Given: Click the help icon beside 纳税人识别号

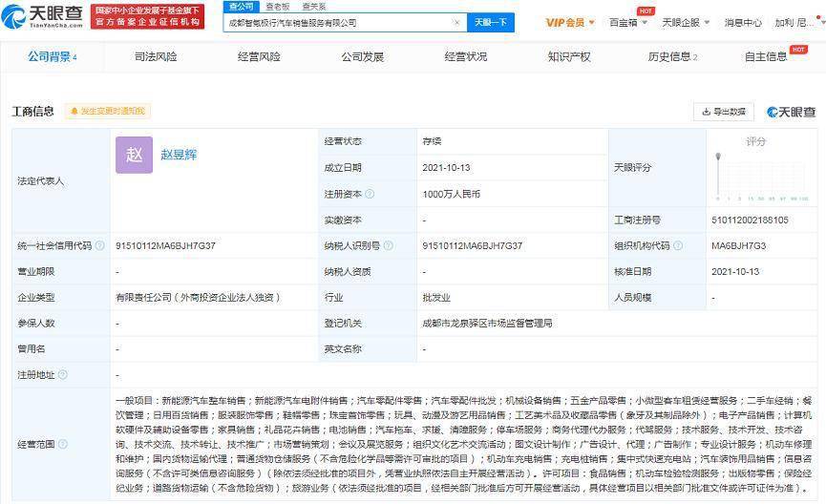Looking at the screenshot, I should (386, 245).
